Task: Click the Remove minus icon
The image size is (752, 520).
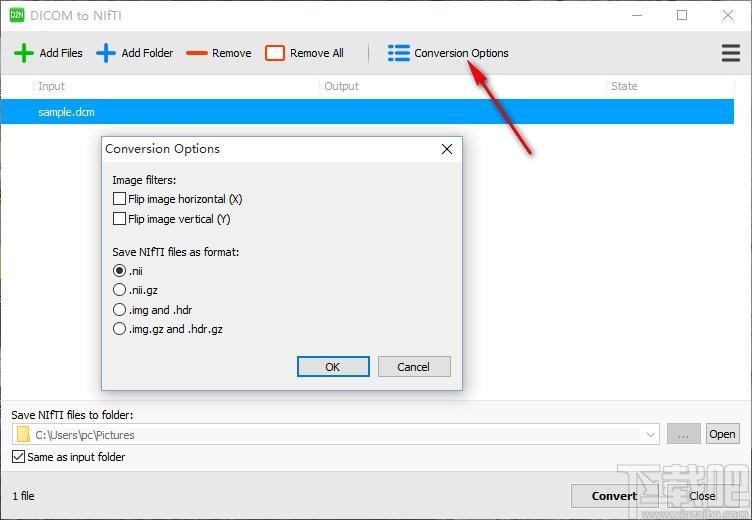Action: coord(196,53)
